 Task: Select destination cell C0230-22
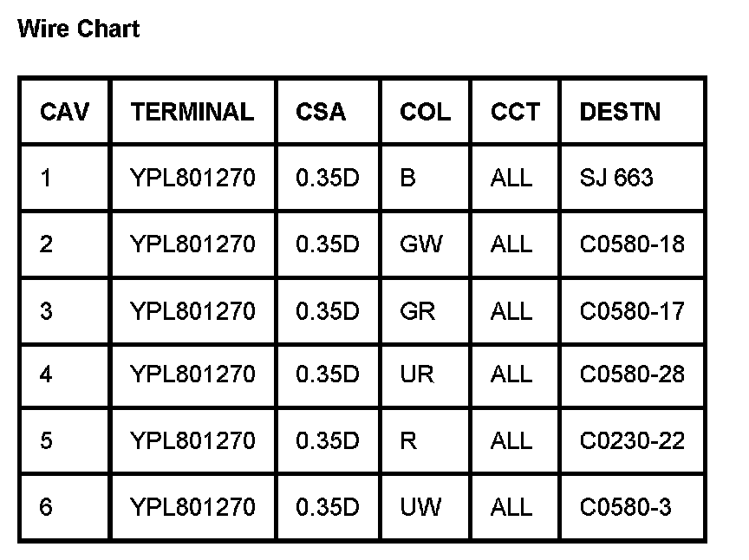[632, 440]
